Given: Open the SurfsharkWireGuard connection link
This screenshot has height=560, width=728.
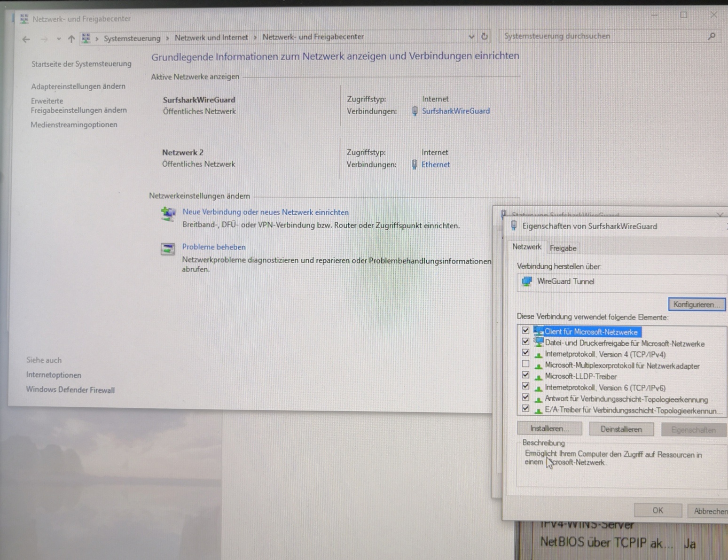Looking at the screenshot, I should click(x=455, y=111).
